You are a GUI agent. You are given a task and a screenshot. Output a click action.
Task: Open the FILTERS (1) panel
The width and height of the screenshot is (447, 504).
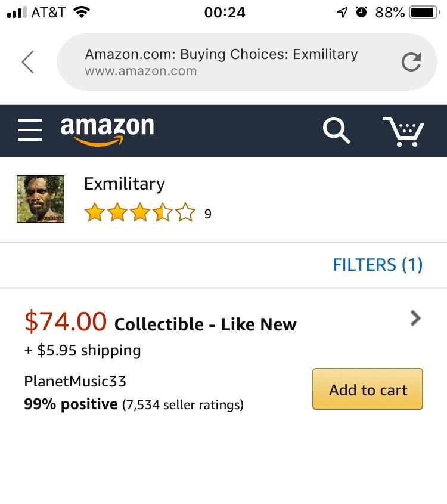pyautogui.click(x=378, y=264)
